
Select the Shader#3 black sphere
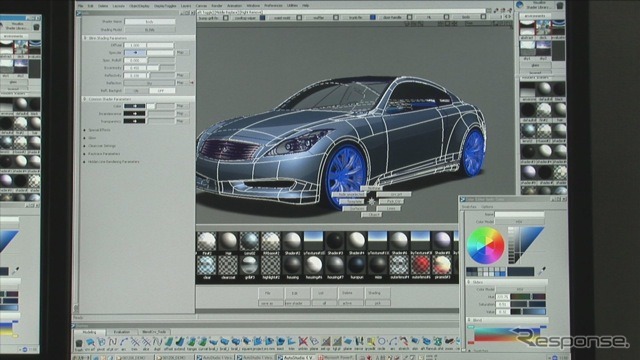tap(335, 241)
